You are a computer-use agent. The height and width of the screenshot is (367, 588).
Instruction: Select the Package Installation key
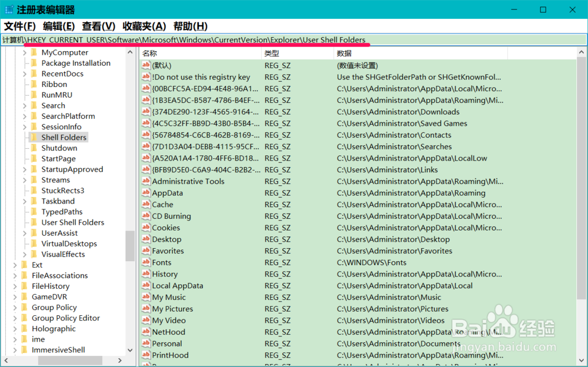(76, 63)
